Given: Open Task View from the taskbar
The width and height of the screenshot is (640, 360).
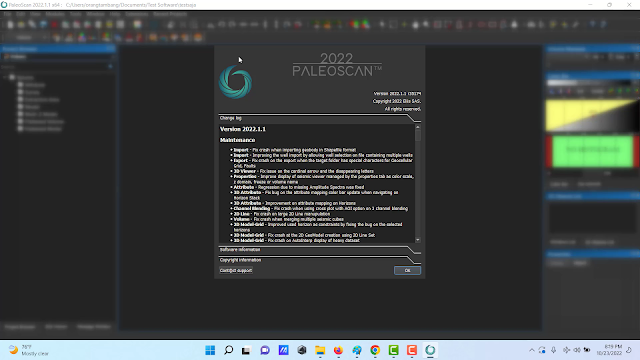Looking at the screenshot, I should [x=246, y=350].
